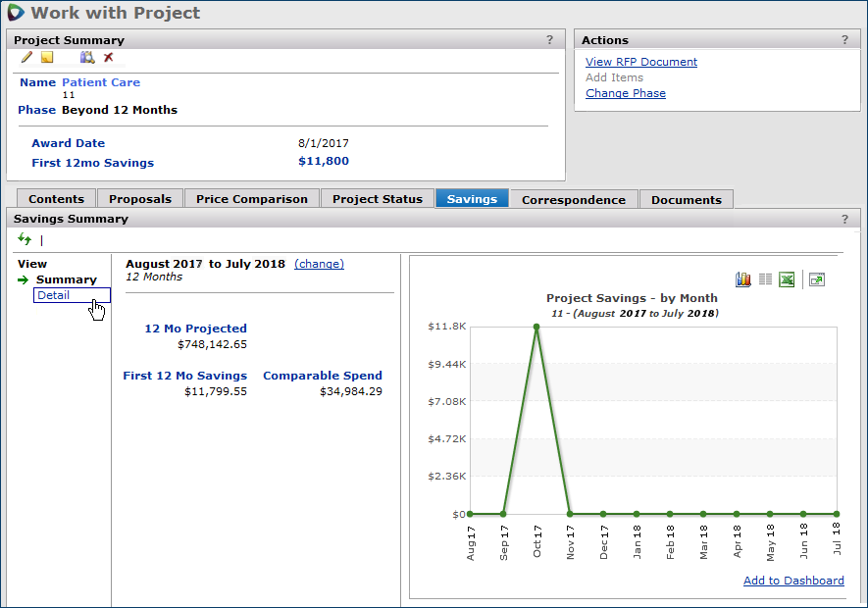
Task: Show data table view using grid icon
Action: click(x=766, y=279)
